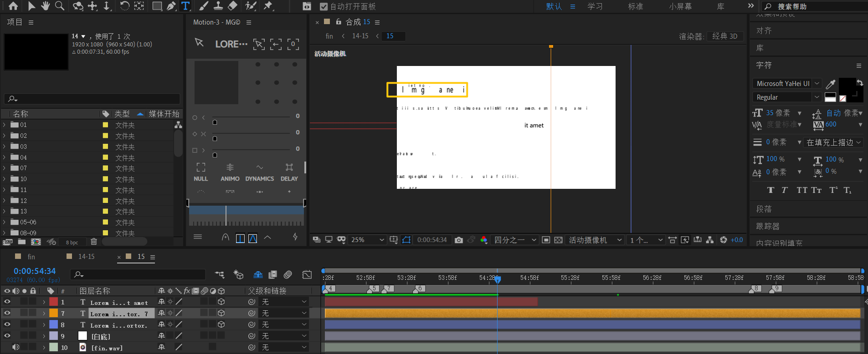Viewport: 868px width, 354px height.
Task: Switch to 学习 workspace
Action: point(595,6)
